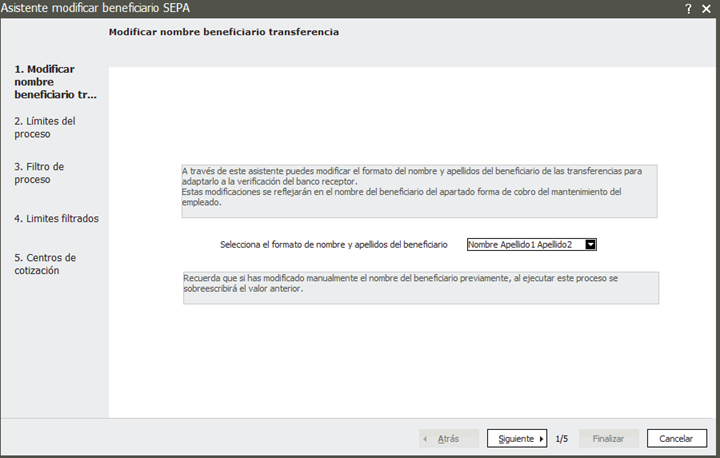Click the 'Recuerda que si has modificado' note
Viewport: 720px width, 458px height.
419,286
